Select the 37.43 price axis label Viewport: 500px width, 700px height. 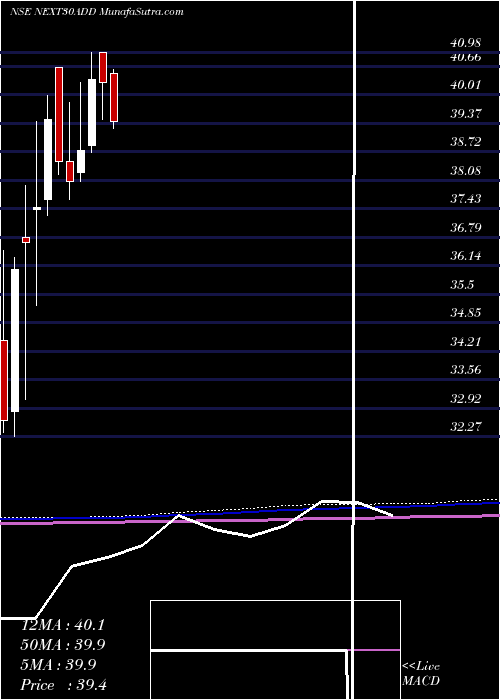[x=466, y=199]
